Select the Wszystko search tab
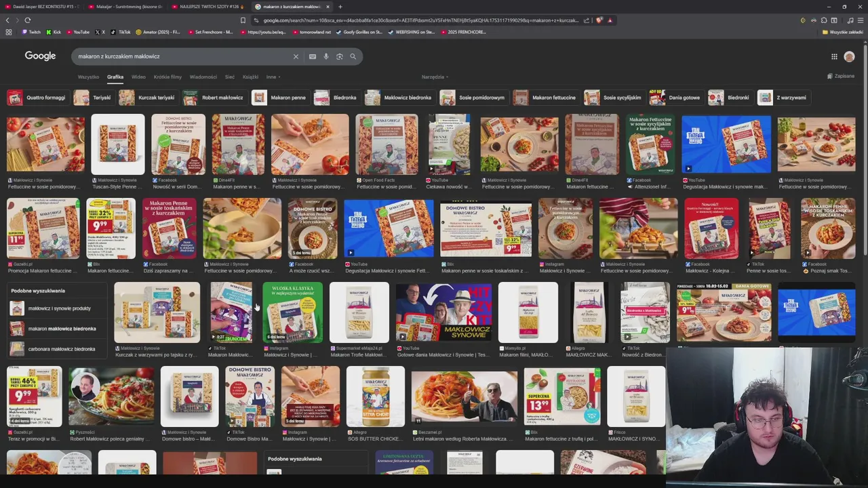 pyautogui.click(x=88, y=77)
